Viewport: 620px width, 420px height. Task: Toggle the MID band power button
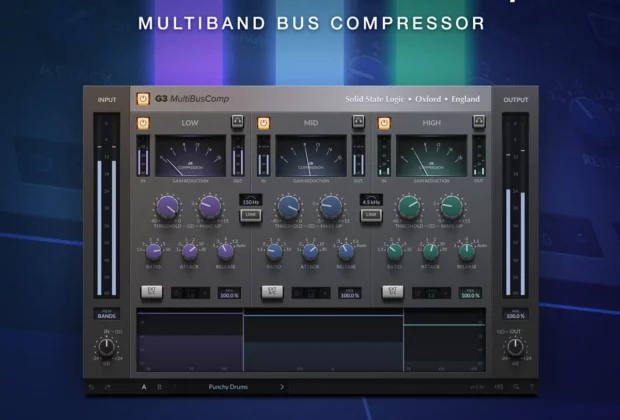point(264,123)
